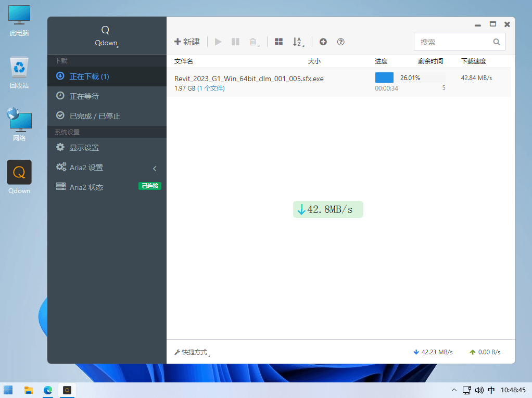Viewport: 532px width, 398px height.
Task: Click the 正在等待 clock icon
Action: pos(60,96)
